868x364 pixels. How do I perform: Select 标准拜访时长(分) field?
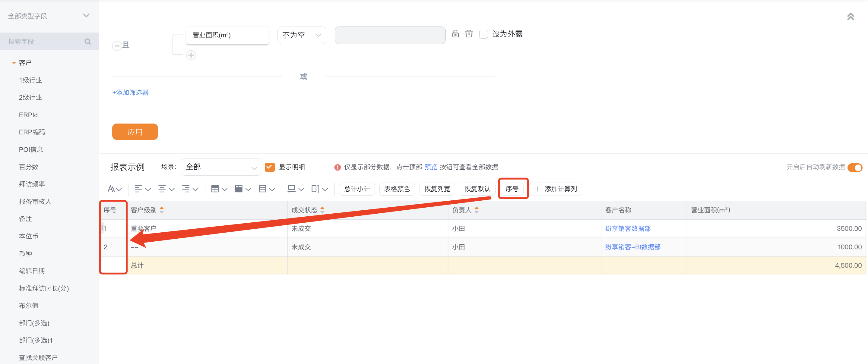tap(44, 289)
